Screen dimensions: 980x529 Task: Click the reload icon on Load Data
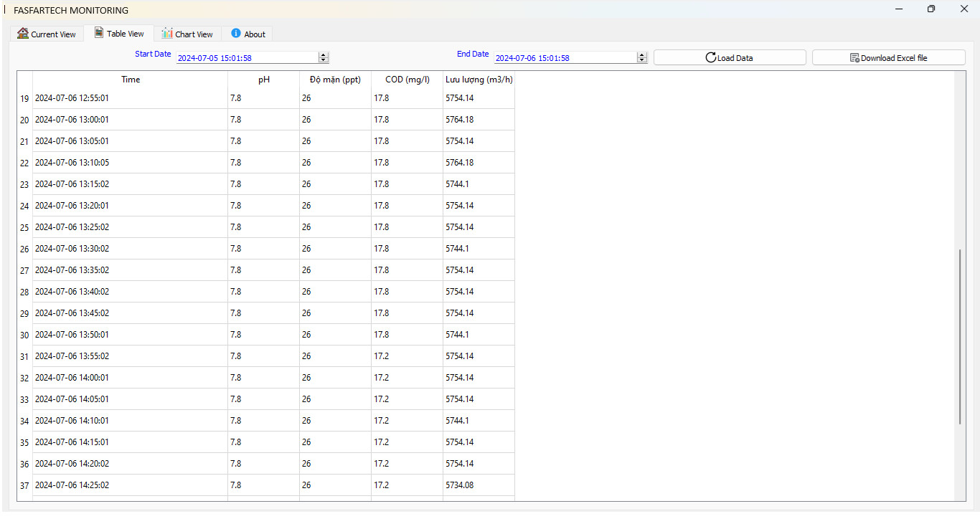click(710, 58)
